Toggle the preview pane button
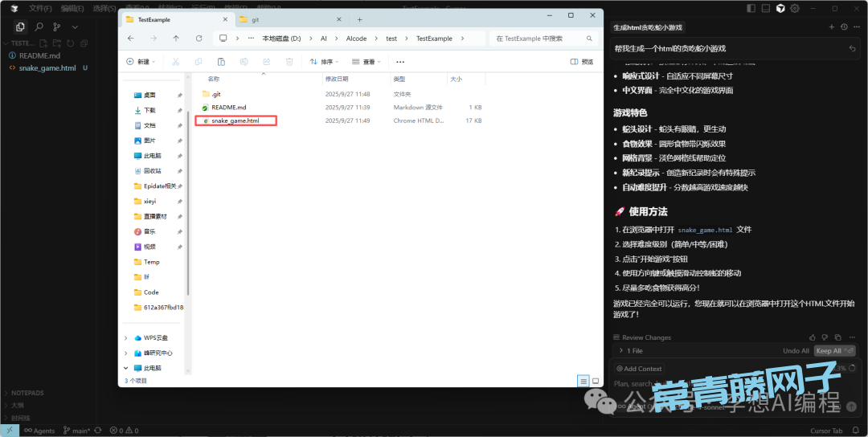Viewport: 868px width, 437px height. click(582, 62)
